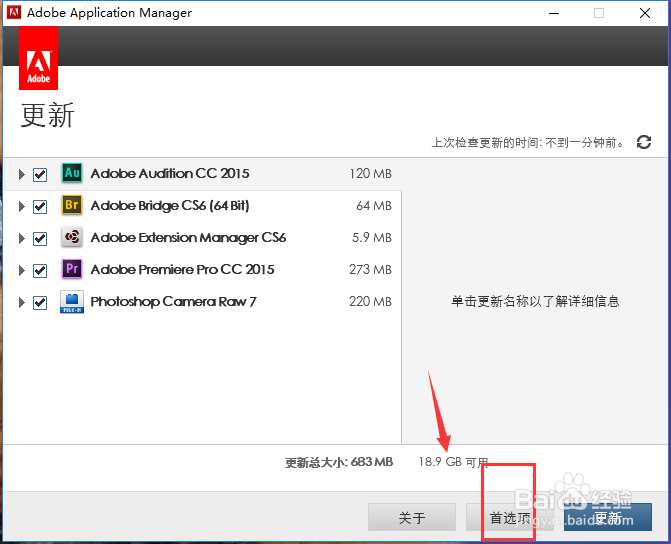Image resolution: width=671 pixels, height=544 pixels.
Task: Expand the Adobe Audition CC 2015 row
Action: click(21, 175)
